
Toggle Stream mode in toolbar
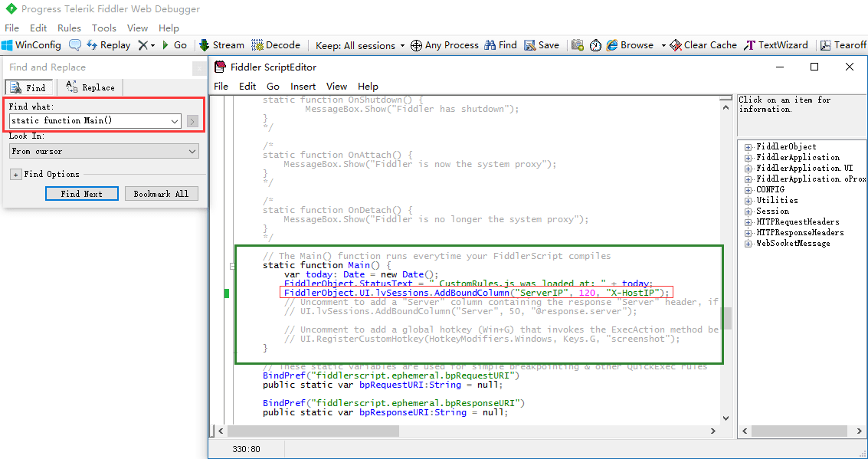pos(221,45)
